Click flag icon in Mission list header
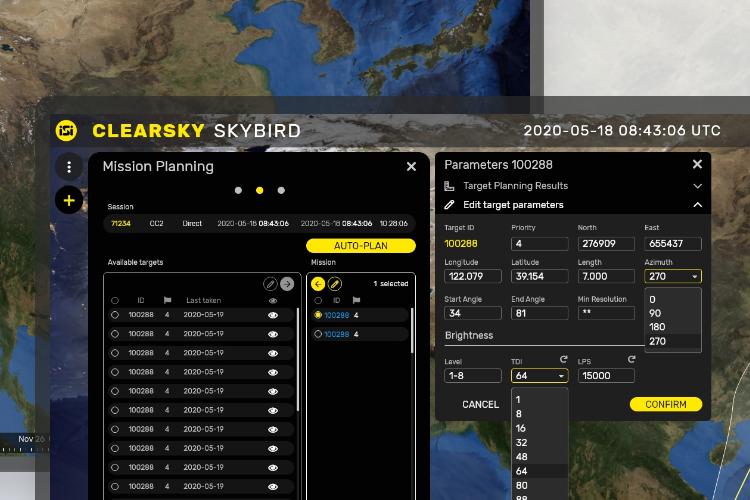 tap(356, 300)
